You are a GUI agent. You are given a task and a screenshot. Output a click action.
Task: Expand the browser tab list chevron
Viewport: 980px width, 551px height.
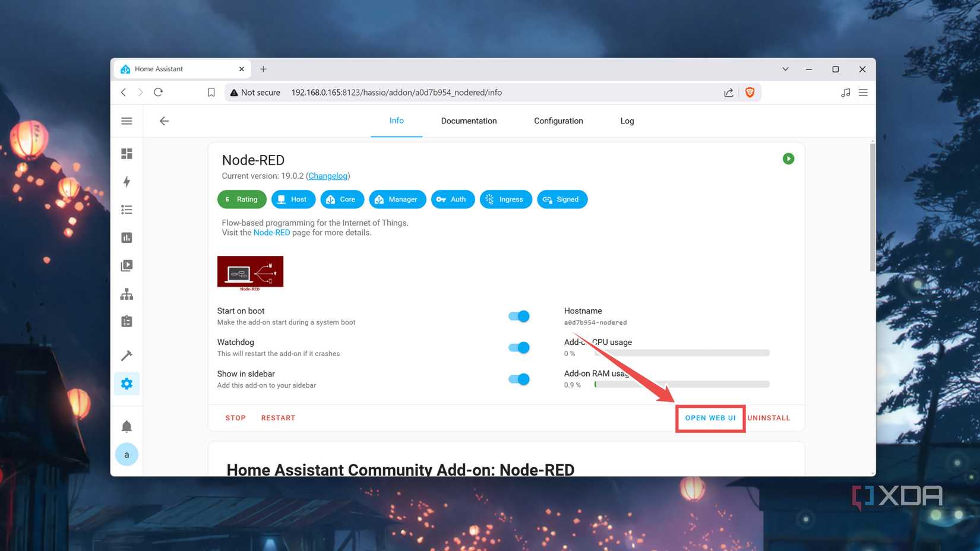pos(785,69)
